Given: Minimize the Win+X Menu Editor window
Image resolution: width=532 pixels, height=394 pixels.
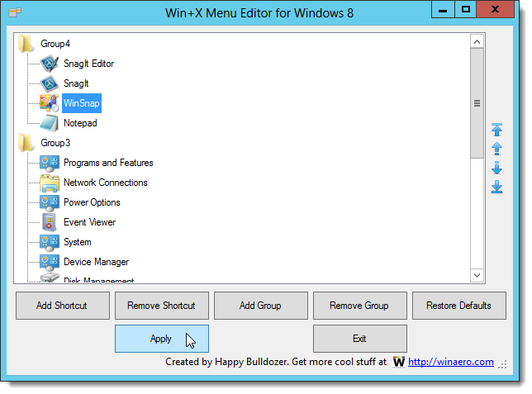Looking at the screenshot, I should pos(443,10).
